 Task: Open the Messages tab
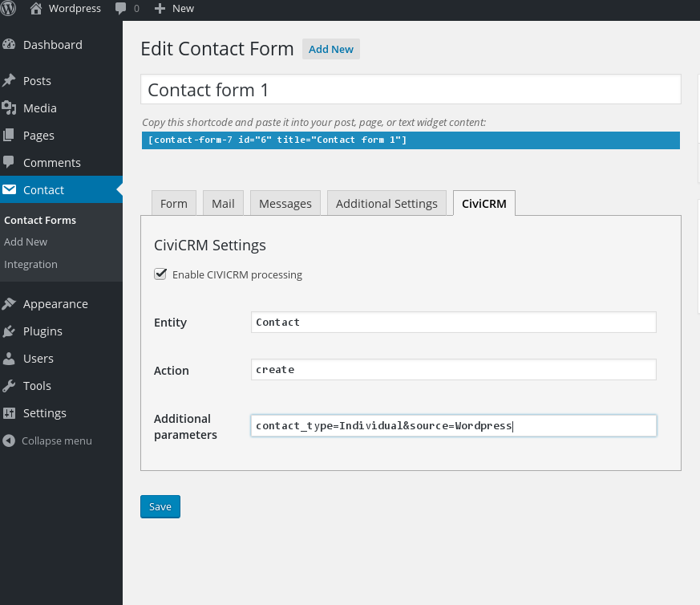click(285, 203)
